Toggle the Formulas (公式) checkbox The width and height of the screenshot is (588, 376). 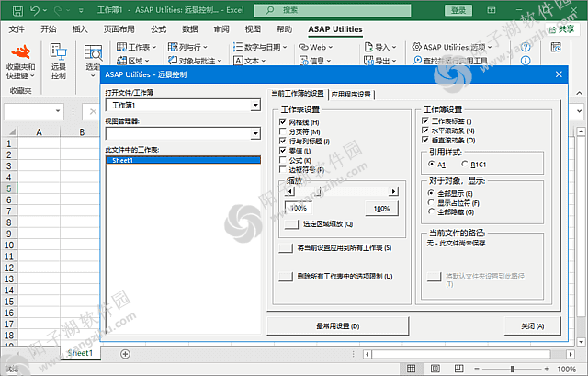point(283,160)
